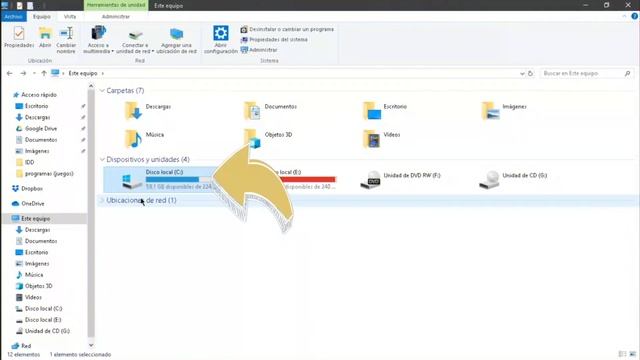Open Abrir configuración gear icon
The width and height of the screenshot is (640, 360).
(220, 40)
